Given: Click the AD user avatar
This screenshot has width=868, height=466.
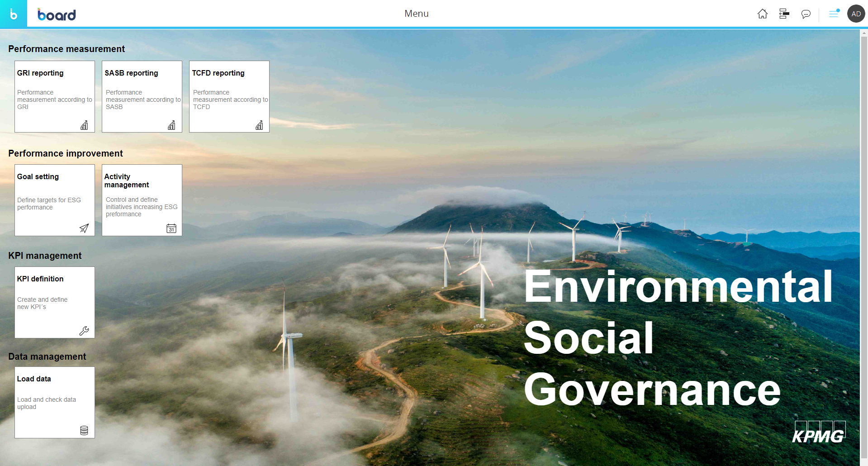Looking at the screenshot, I should (x=856, y=14).
